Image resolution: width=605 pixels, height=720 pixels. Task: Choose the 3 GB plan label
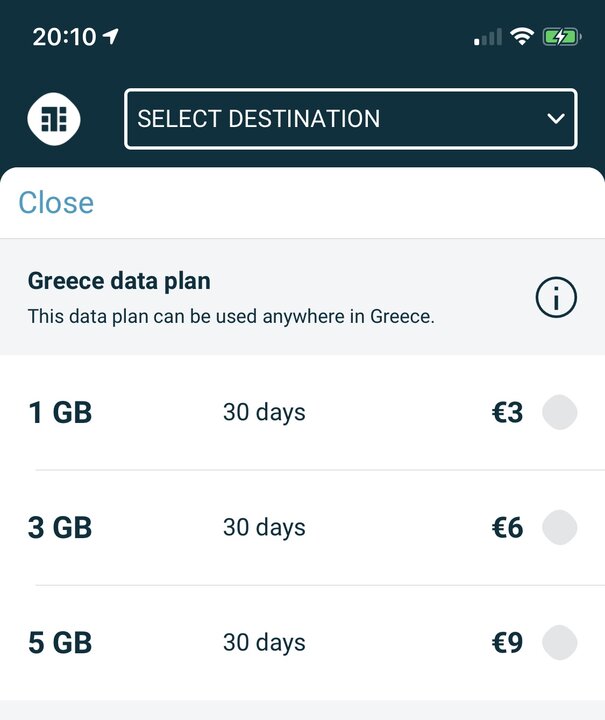pyautogui.click(x=60, y=528)
